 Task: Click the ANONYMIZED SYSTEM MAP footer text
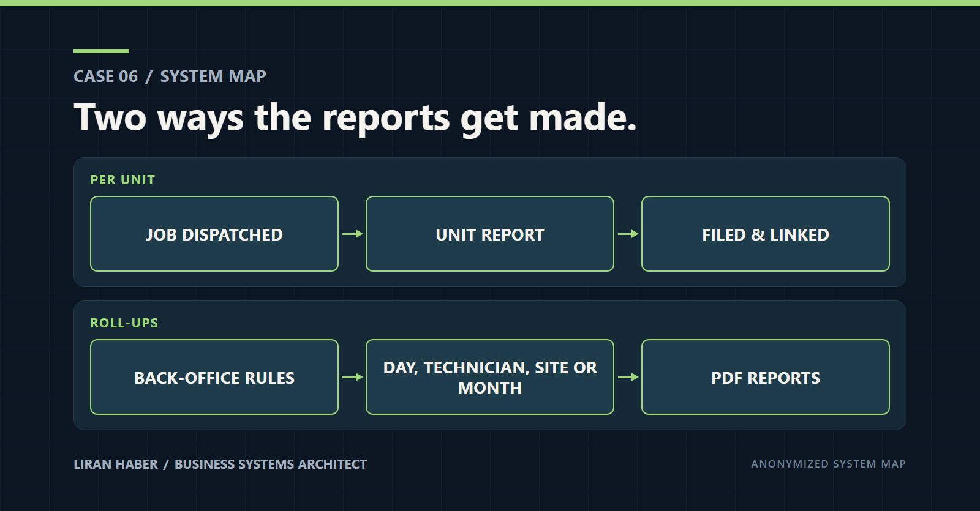coord(829,464)
